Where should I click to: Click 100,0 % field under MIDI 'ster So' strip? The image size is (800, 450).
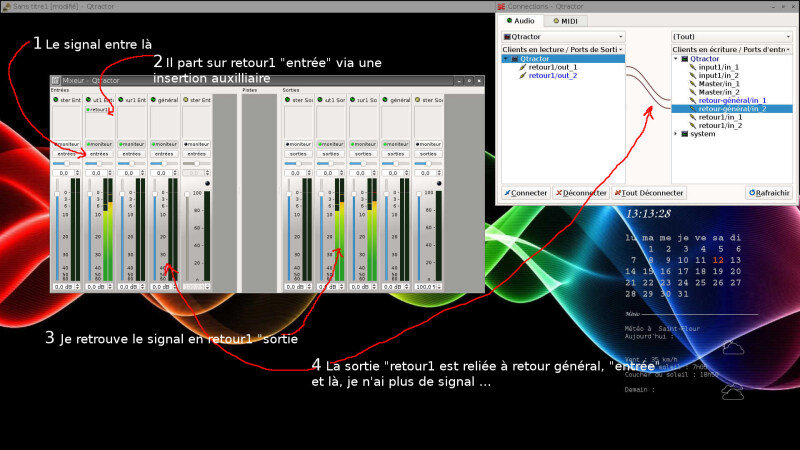426,287
